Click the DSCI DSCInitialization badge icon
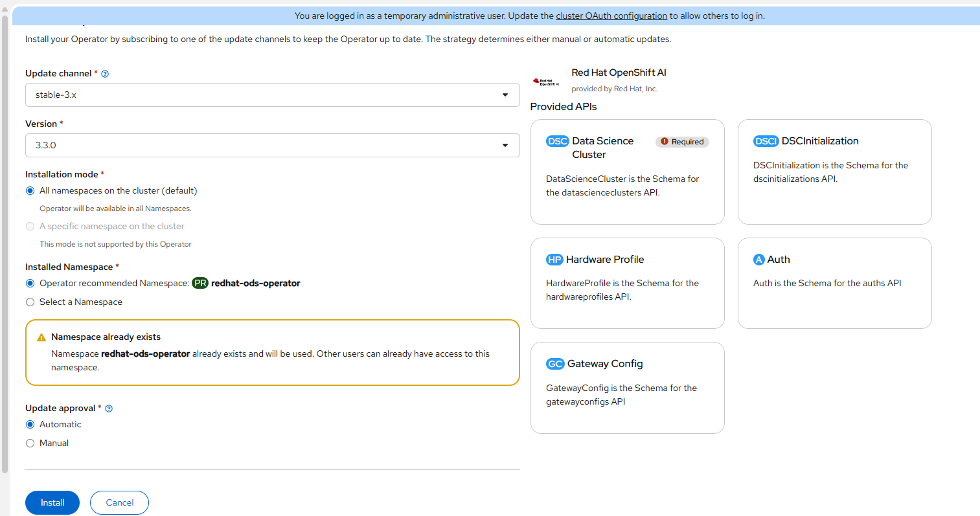Image resolution: width=980 pixels, height=516 pixels. pos(766,141)
